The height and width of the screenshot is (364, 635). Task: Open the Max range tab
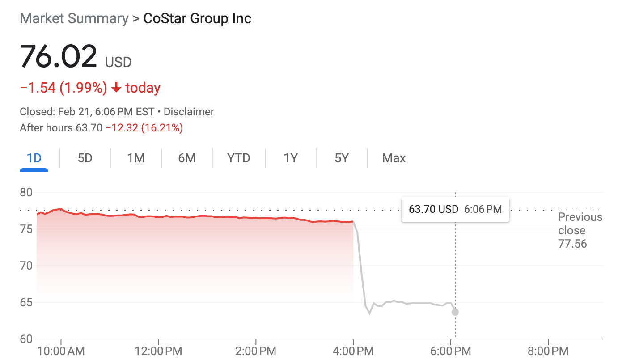point(394,158)
